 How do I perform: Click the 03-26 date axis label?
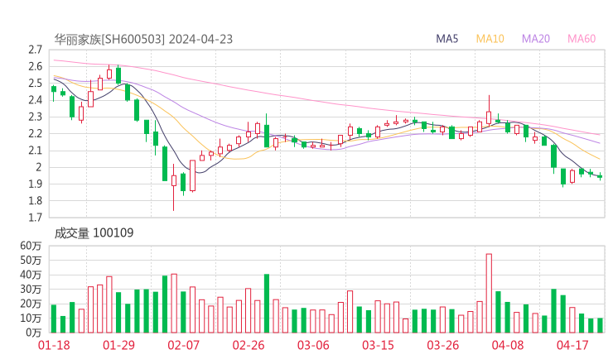tap(442, 345)
